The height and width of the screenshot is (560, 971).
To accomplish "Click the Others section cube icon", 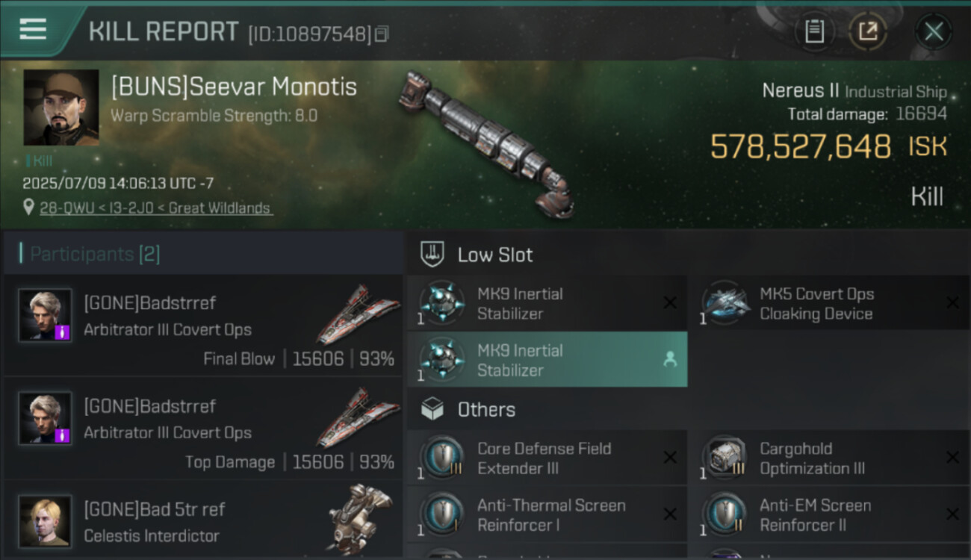I will (x=433, y=409).
